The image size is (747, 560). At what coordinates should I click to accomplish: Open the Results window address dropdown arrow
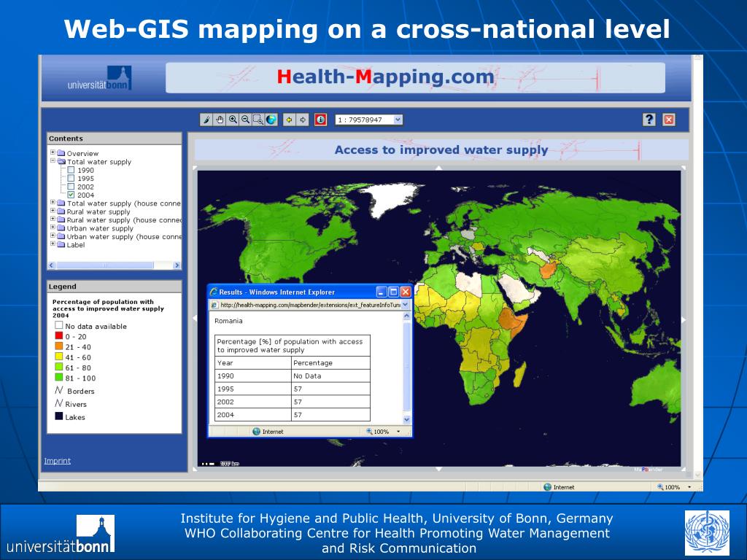tap(406, 305)
